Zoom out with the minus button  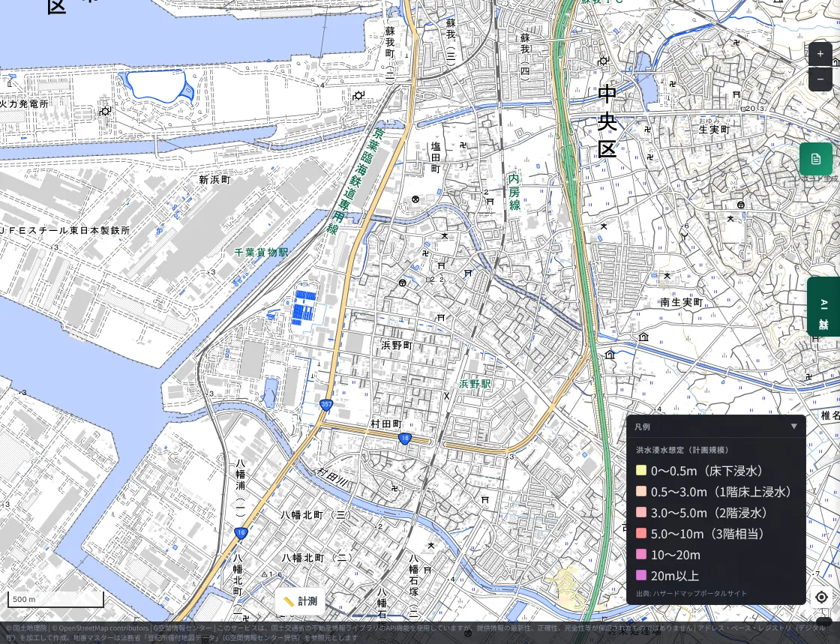tap(820, 79)
